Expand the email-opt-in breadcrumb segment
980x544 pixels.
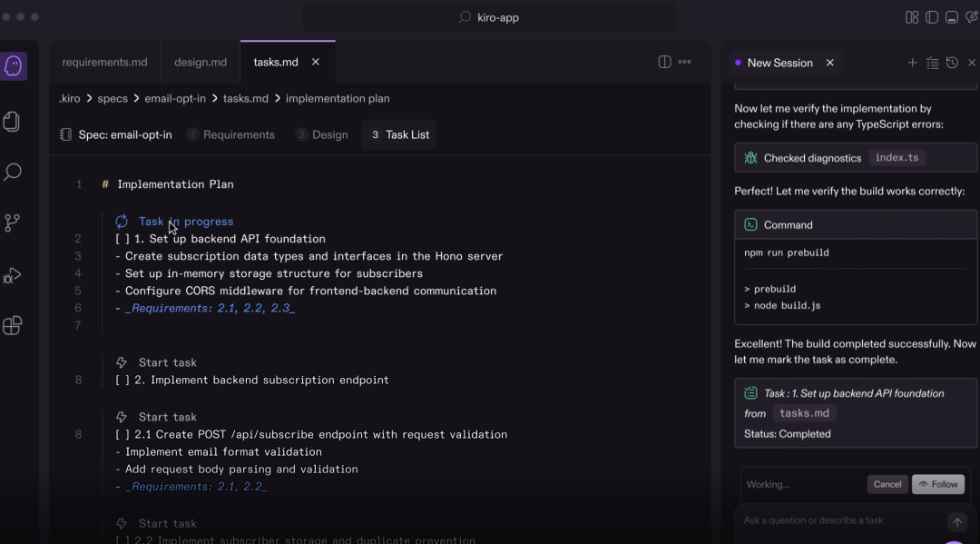coord(175,98)
